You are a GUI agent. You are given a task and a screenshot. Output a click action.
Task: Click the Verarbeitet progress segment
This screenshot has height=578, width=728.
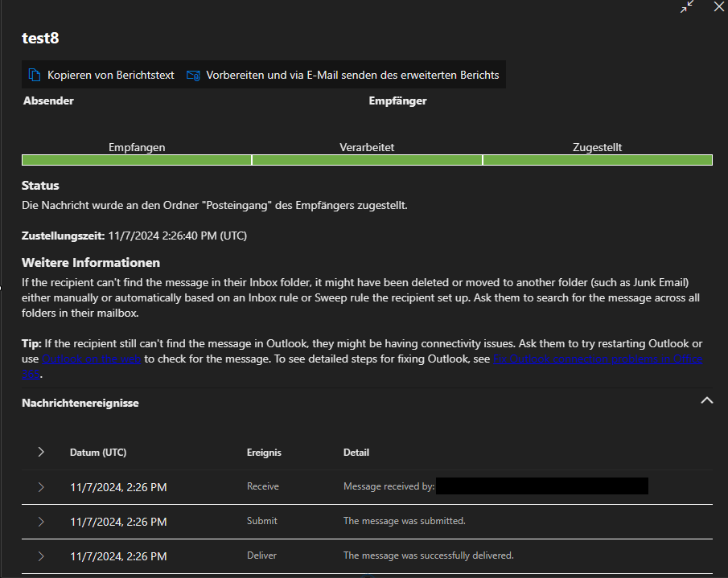[x=367, y=160]
